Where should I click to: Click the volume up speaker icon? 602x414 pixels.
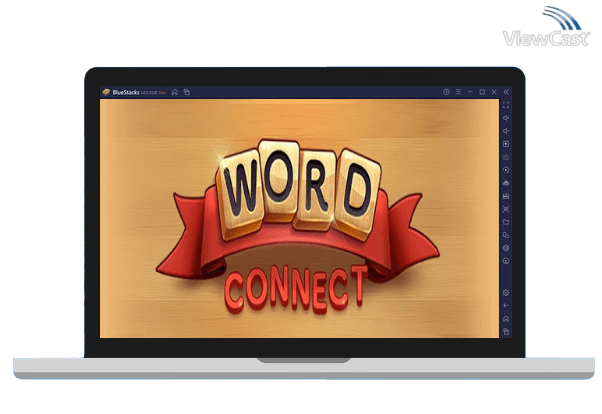click(x=506, y=118)
